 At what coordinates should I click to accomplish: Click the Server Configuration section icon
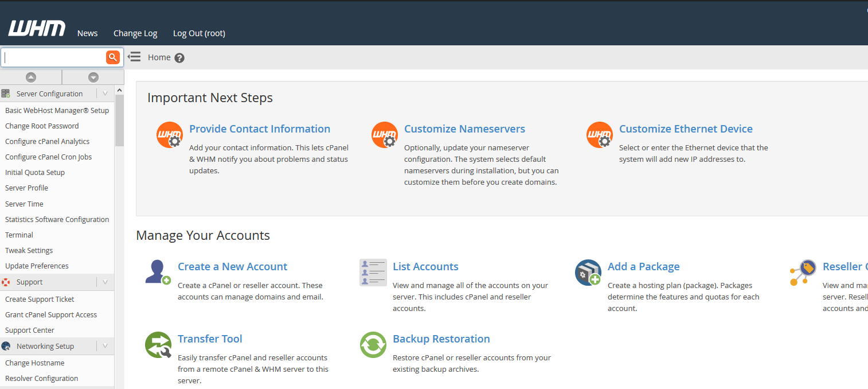point(6,94)
